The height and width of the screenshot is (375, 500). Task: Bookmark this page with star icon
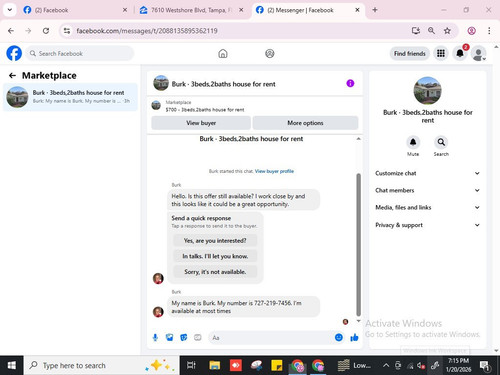click(447, 31)
